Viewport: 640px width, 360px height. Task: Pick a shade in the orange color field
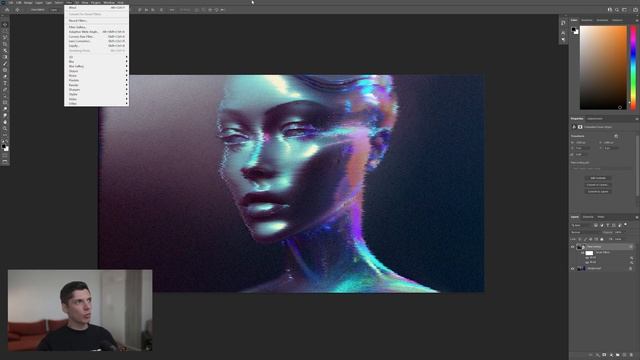point(603,68)
